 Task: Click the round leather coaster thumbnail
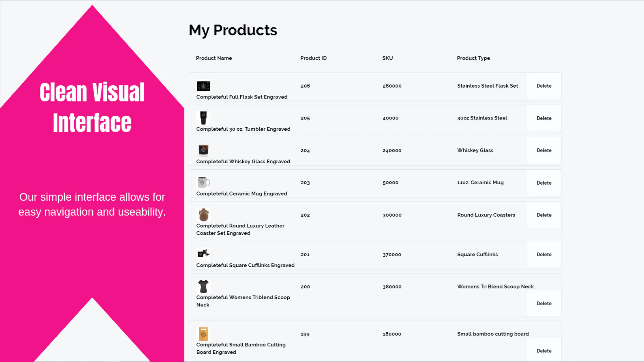(x=203, y=215)
